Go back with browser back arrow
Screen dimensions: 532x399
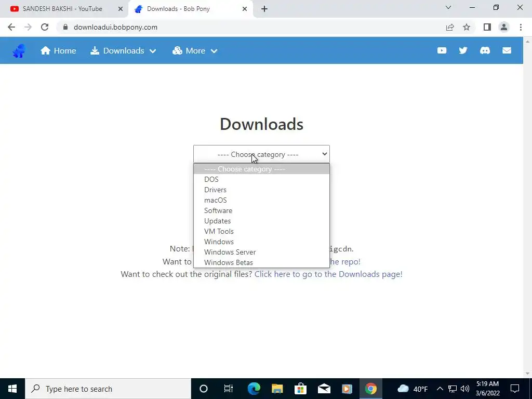[x=11, y=27]
